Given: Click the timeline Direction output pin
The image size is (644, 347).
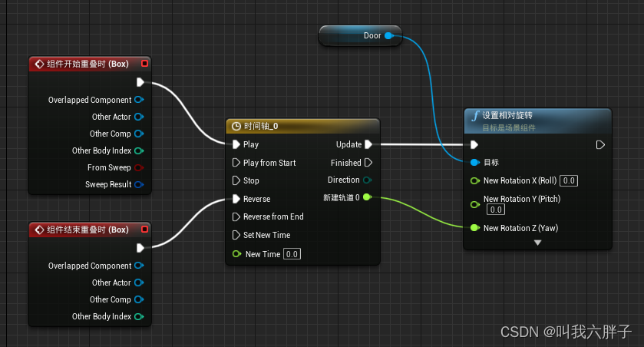Looking at the screenshot, I should [367, 180].
